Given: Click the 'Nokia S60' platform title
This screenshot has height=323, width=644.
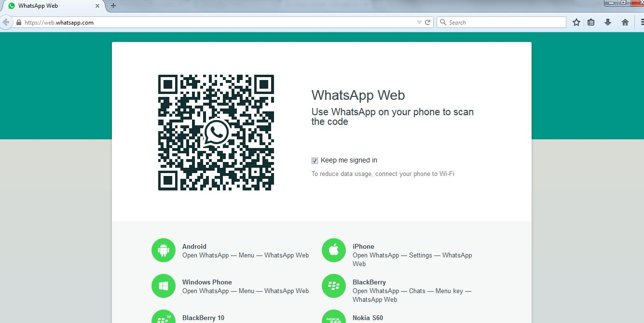Looking at the screenshot, I should pyautogui.click(x=368, y=318).
